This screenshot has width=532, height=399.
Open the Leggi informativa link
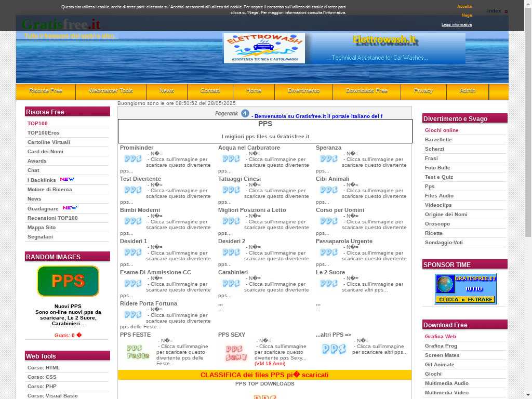coord(457,25)
